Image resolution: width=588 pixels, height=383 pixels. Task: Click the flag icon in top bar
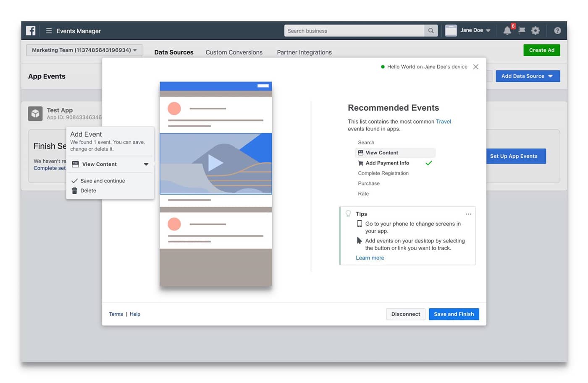522,30
